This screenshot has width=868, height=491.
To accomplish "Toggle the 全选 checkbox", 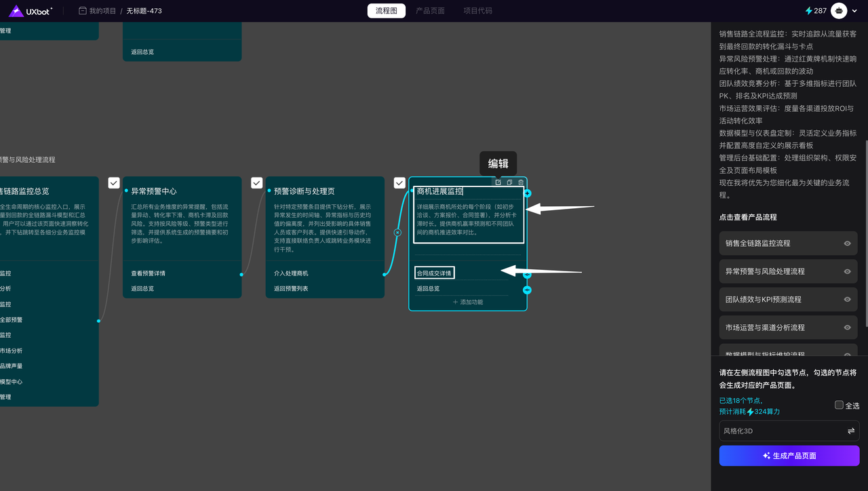I will 839,405.
